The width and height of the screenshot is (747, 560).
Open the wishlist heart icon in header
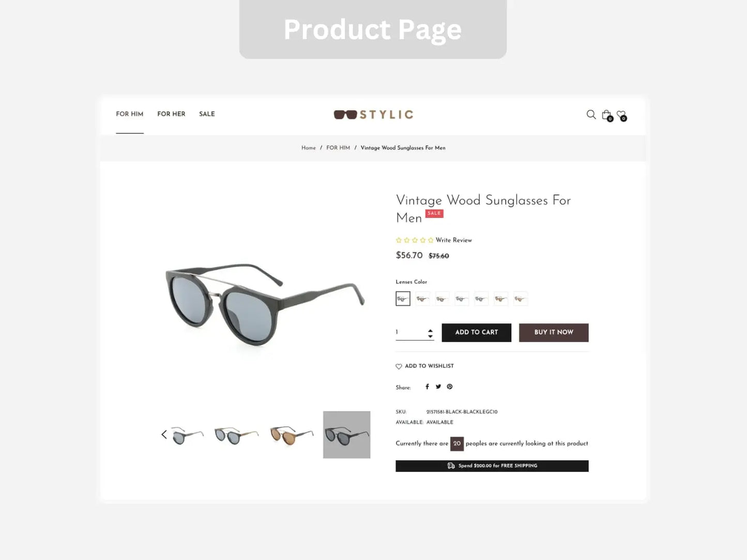click(621, 115)
